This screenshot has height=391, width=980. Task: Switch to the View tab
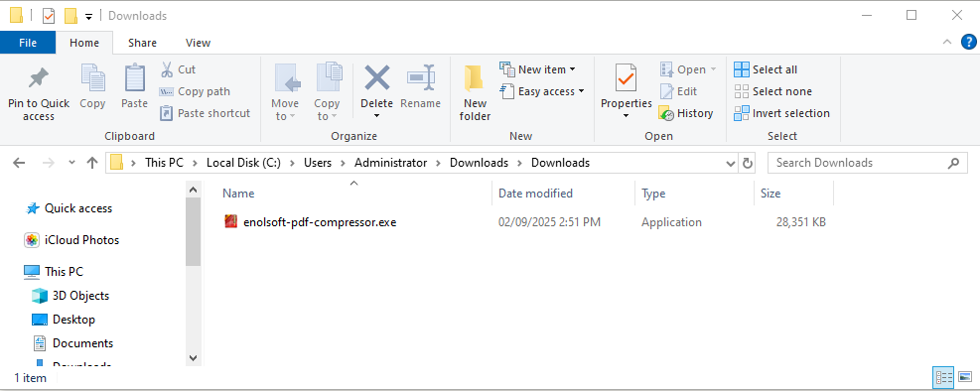[199, 43]
